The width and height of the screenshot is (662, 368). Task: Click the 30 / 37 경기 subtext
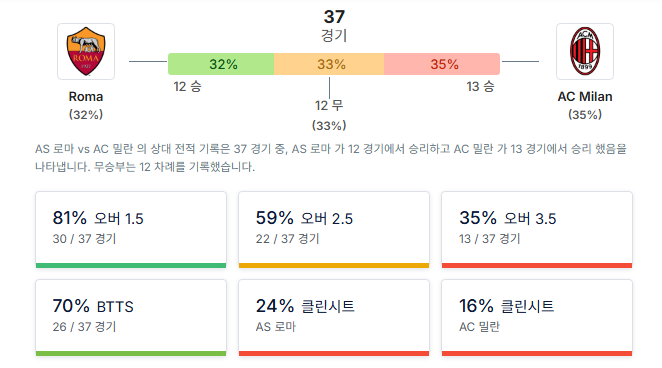tap(84, 239)
